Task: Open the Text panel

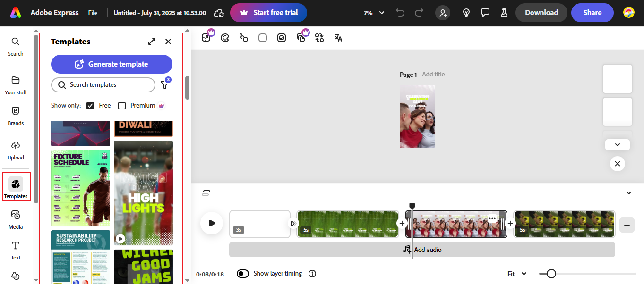Action: click(x=16, y=251)
